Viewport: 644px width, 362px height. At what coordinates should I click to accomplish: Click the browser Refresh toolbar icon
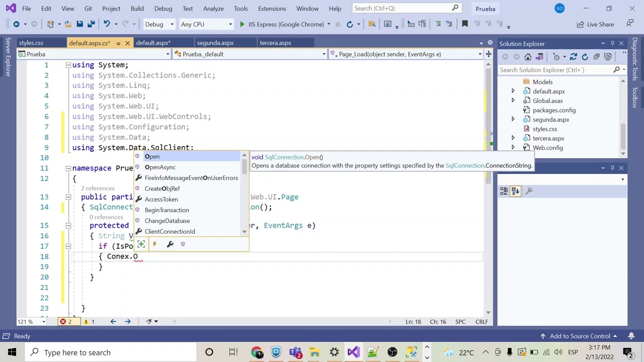[350, 24]
